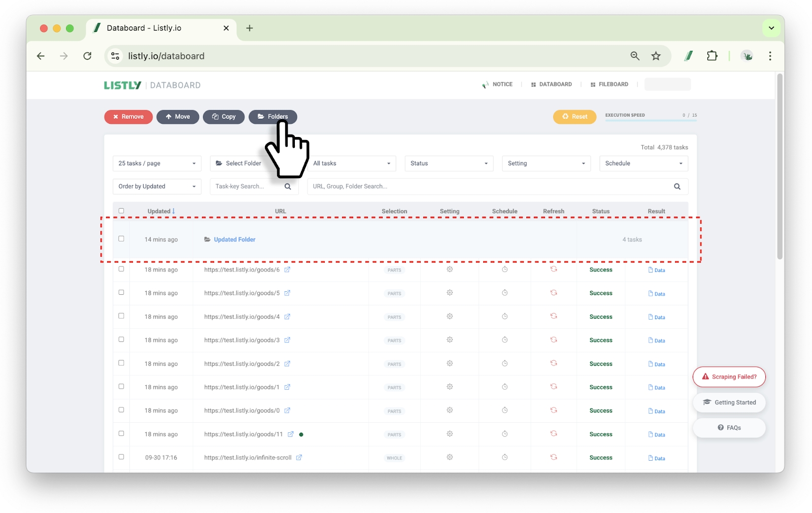The height and width of the screenshot is (513, 812).
Task: Open the Updated Folder link
Action: (234, 240)
